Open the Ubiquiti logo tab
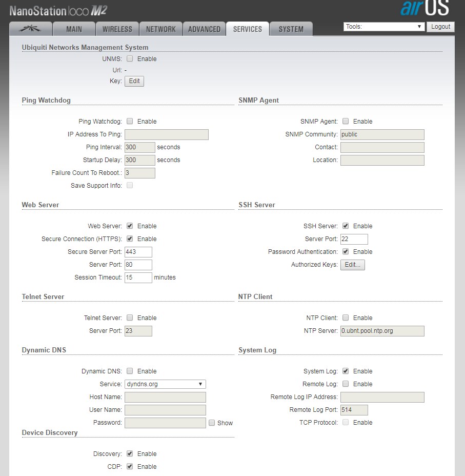Screen dimensions: 465x476 coord(31,29)
